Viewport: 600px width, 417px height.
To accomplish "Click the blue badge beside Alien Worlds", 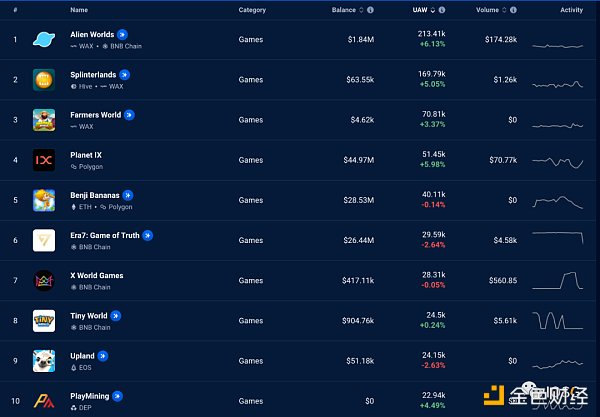I will click(122, 35).
